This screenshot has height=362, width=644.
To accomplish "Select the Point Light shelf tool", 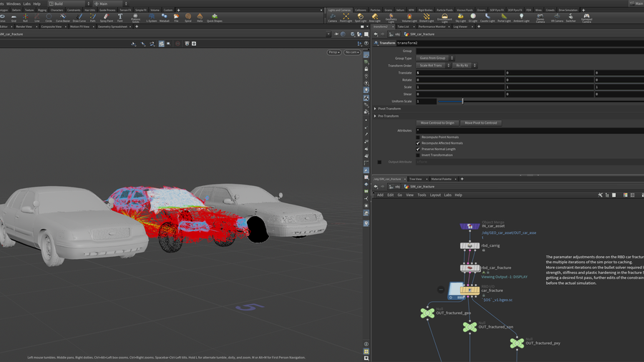I will click(346, 17).
